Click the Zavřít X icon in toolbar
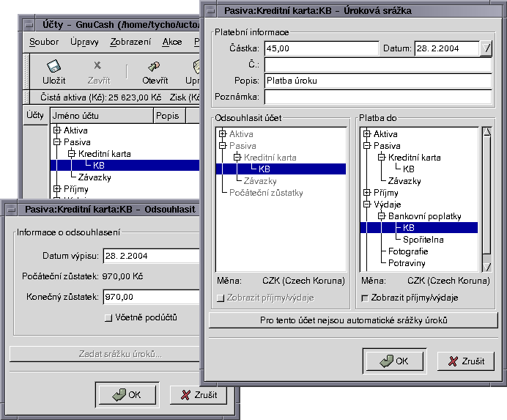The image size is (507, 420). click(x=97, y=65)
